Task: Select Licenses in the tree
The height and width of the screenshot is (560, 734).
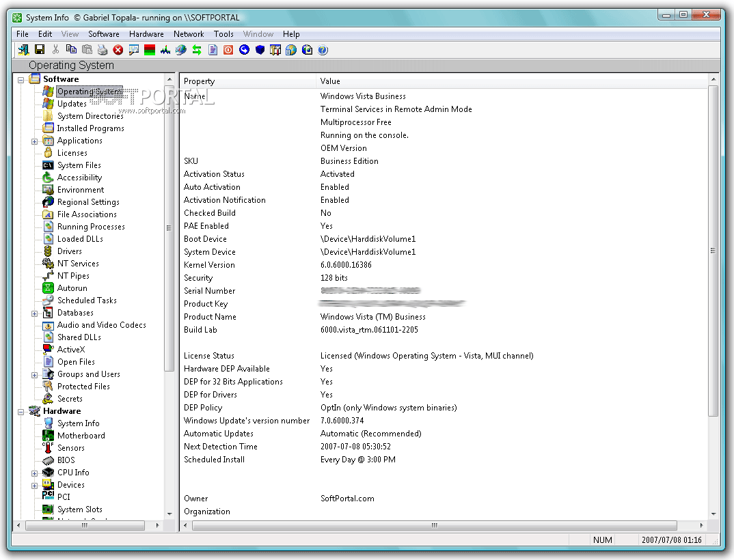Action: 72,153
